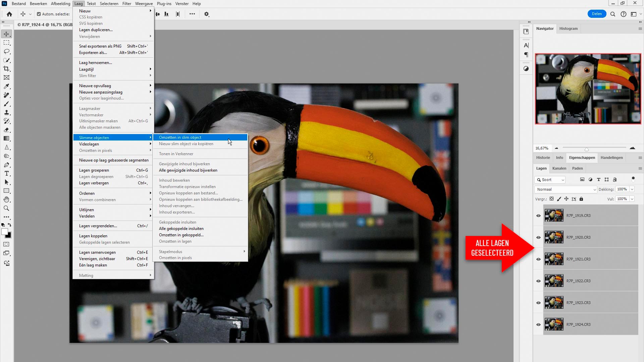
Task: Open the Normaal blend mode dropdown
Action: click(x=566, y=189)
